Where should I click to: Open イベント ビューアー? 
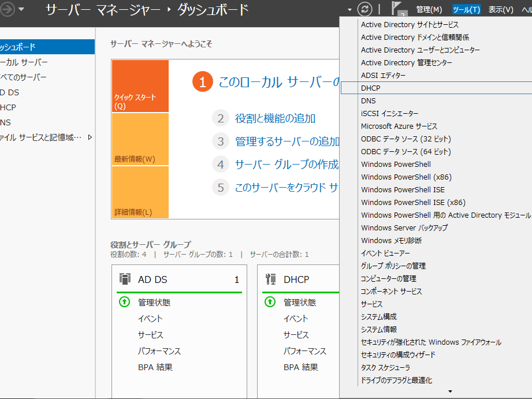coord(385,253)
